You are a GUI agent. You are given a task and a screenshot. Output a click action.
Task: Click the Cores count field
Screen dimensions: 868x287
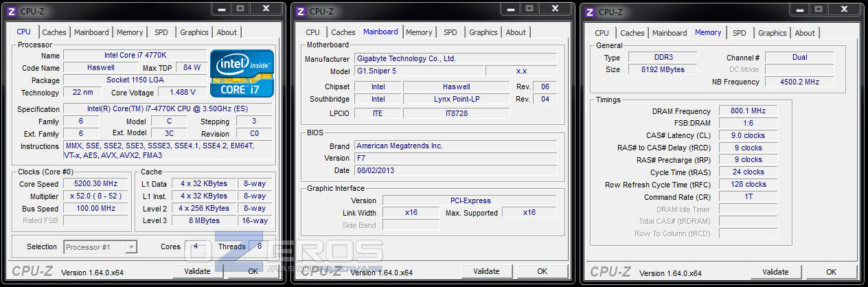coord(196,247)
